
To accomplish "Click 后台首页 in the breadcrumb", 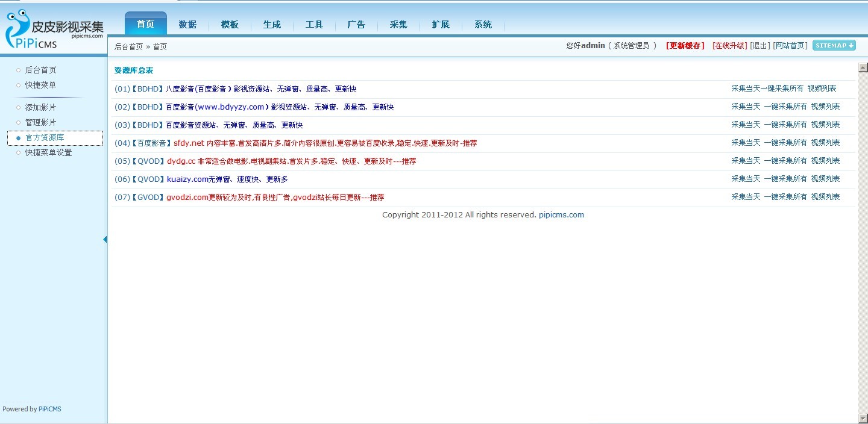I will [x=129, y=46].
